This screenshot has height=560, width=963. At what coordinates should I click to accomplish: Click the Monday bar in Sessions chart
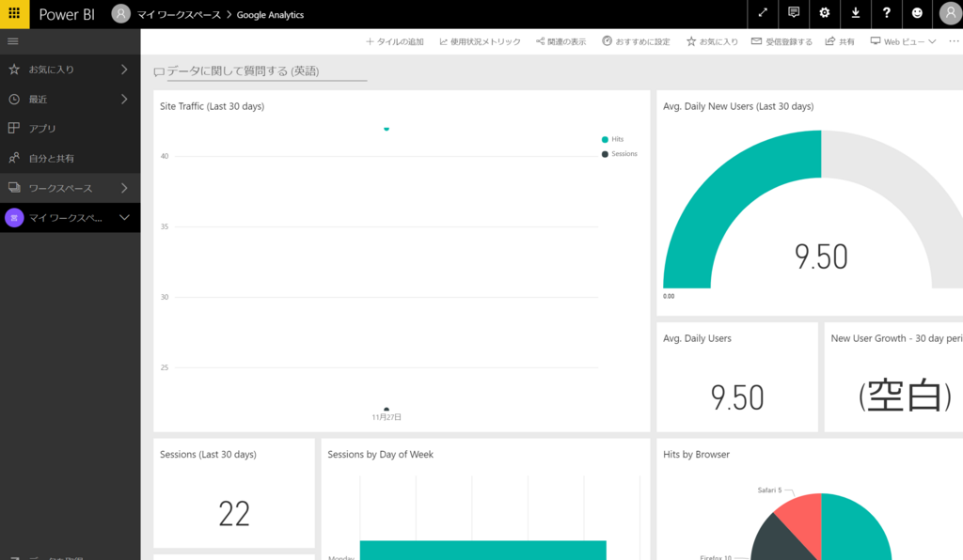coord(482,551)
